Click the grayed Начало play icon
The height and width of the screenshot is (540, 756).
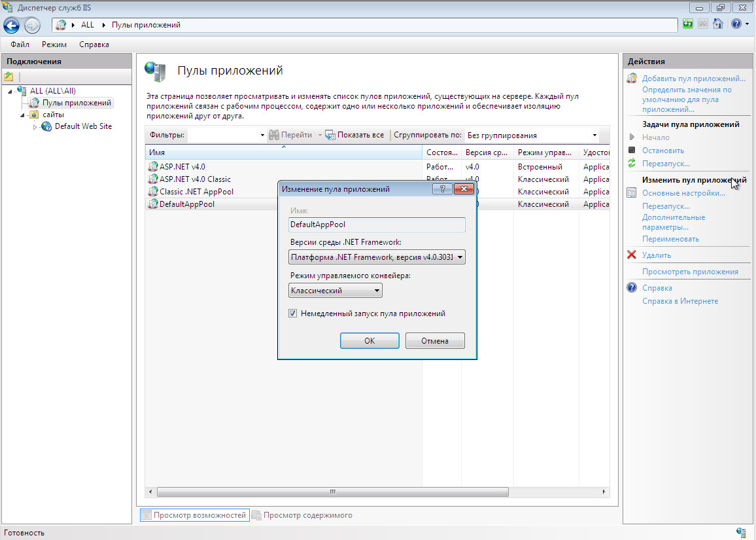click(632, 137)
